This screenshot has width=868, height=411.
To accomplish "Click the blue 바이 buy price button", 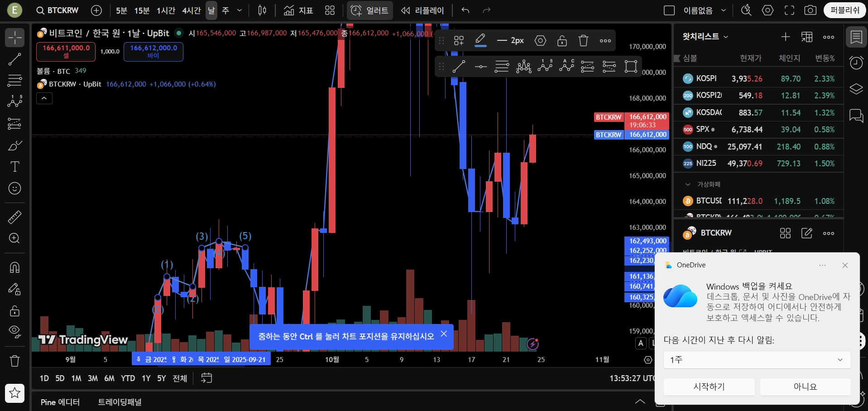I will [153, 52].
